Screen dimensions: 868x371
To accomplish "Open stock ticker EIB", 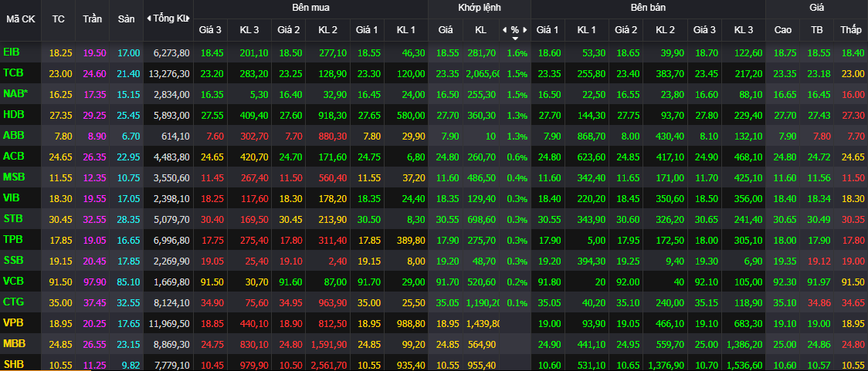I will (11, 52).
